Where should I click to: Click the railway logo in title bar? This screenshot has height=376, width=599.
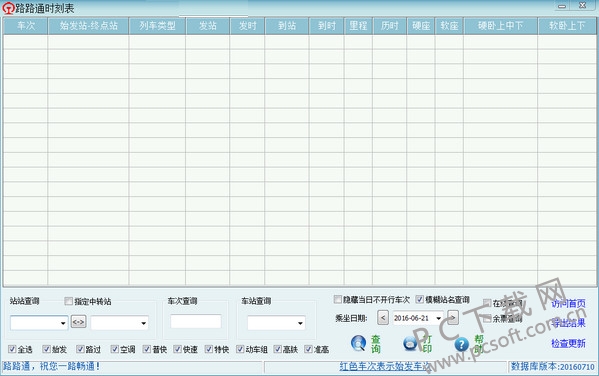coord(8,8)
